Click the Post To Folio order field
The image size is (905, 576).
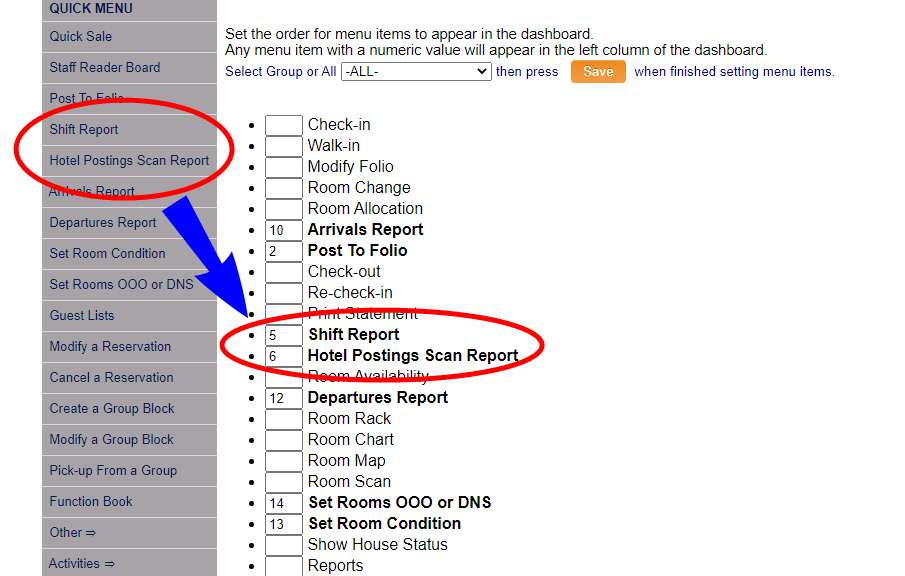(x=283, y=251)
